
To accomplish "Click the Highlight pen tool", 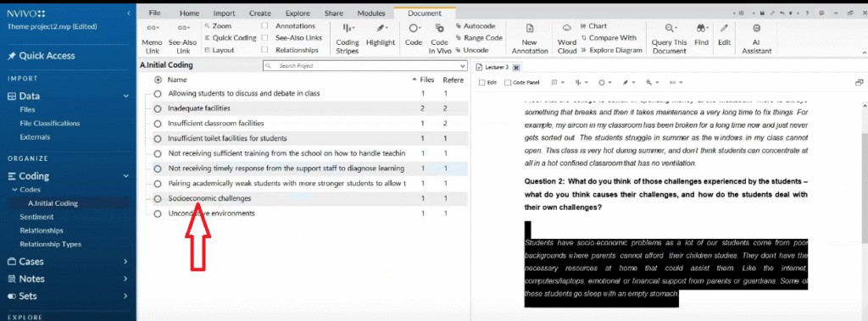I will (x=381, y=35).
